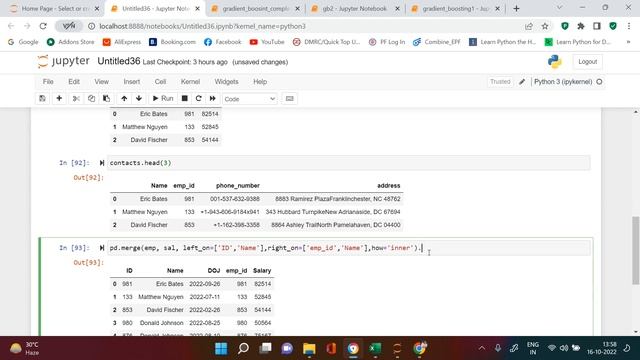Open the Google bookmark
Image resolution: width=640 pixels, height=360 pixels.
tap(23, 42)
